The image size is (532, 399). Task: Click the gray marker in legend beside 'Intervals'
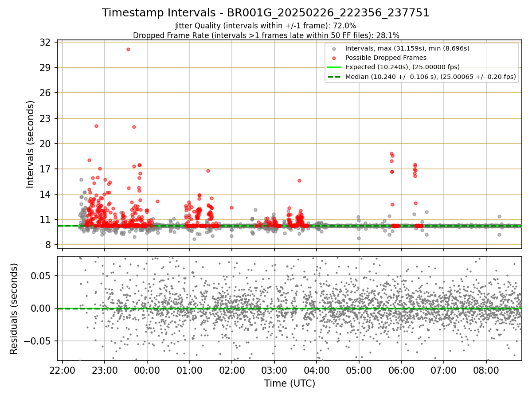333,49
